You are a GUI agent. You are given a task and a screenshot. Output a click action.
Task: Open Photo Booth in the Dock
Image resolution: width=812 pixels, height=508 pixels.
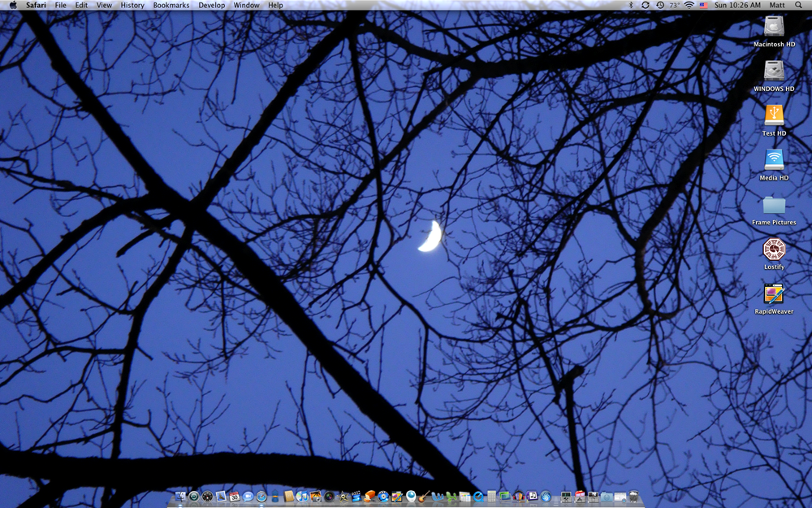(x=330, y=497)
